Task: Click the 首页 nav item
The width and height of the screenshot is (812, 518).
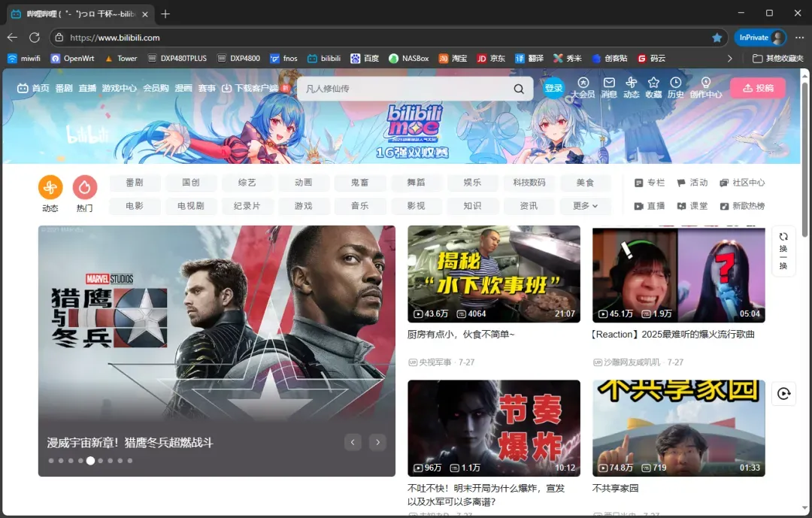Action: pyautogui.click(x=33, y=88)
